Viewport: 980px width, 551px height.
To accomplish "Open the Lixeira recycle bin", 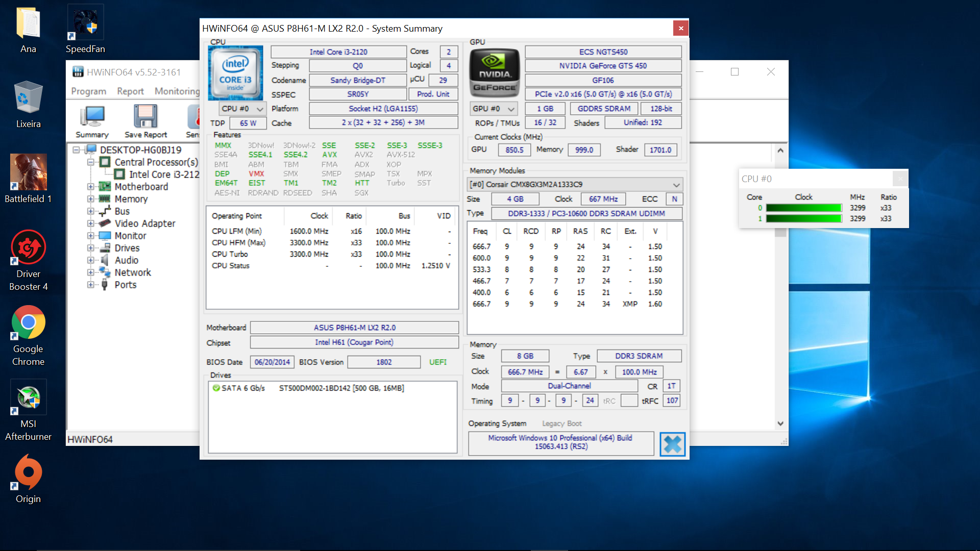I will pos(28,105).
